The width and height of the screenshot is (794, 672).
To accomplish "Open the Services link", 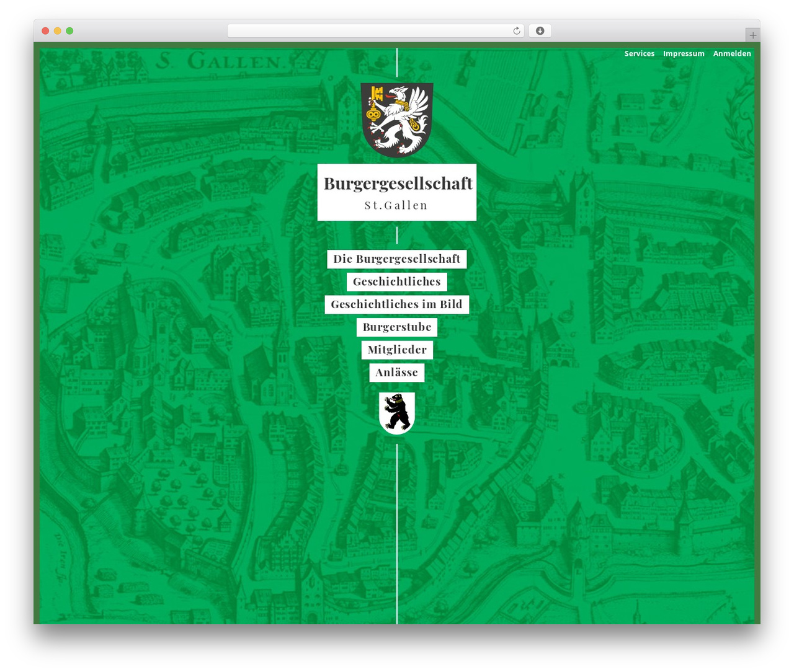I will point(640,54).
